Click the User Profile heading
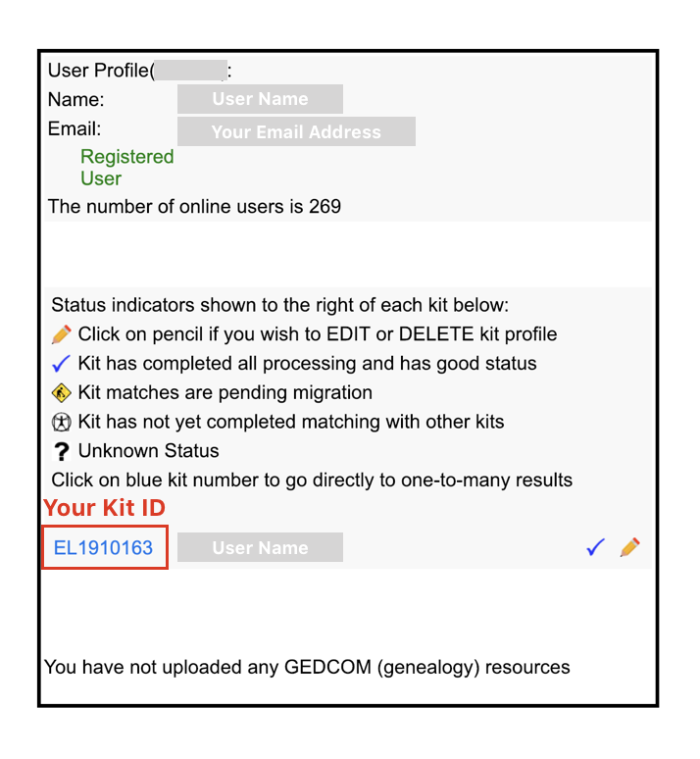The height and width of the screenshot is (759, 700). pyautogui.click(x=98, y=71)
